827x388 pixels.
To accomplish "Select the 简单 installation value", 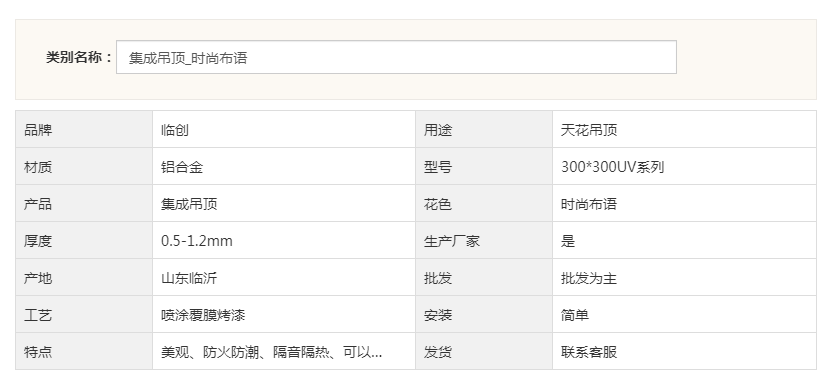I will 575,315.
